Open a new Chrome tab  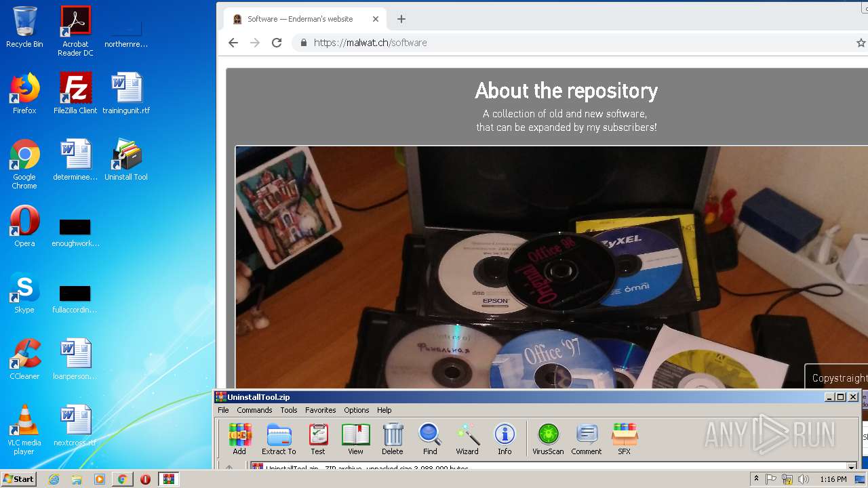(x=401, y=19)
